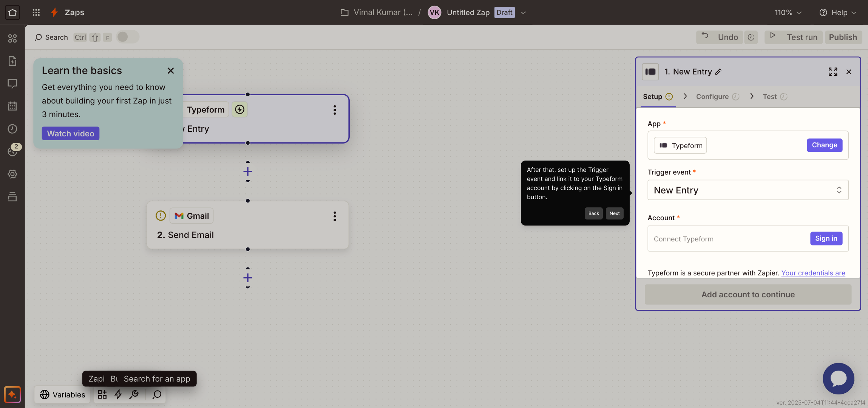Open app grid icon in bottom toolbar

102,395
